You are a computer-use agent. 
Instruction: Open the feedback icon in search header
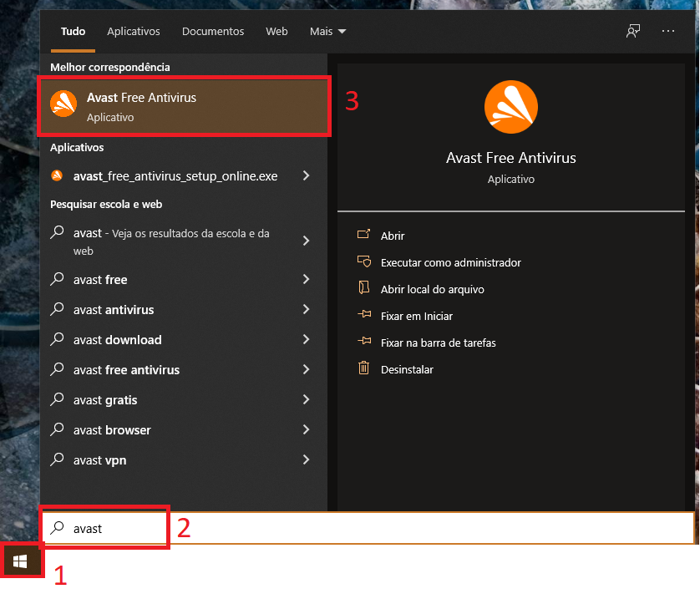click(x=633, y=31)
